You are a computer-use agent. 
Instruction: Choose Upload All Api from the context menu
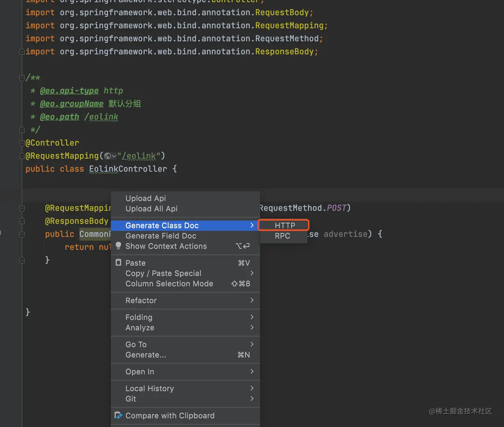[185, 209]
